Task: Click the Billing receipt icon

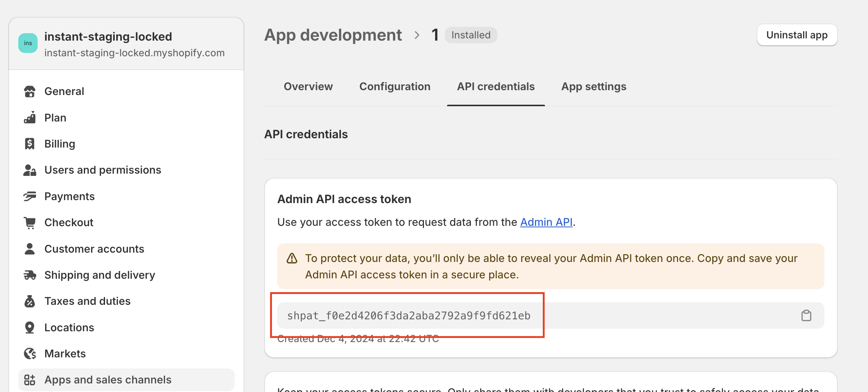Action: (29, 144)
